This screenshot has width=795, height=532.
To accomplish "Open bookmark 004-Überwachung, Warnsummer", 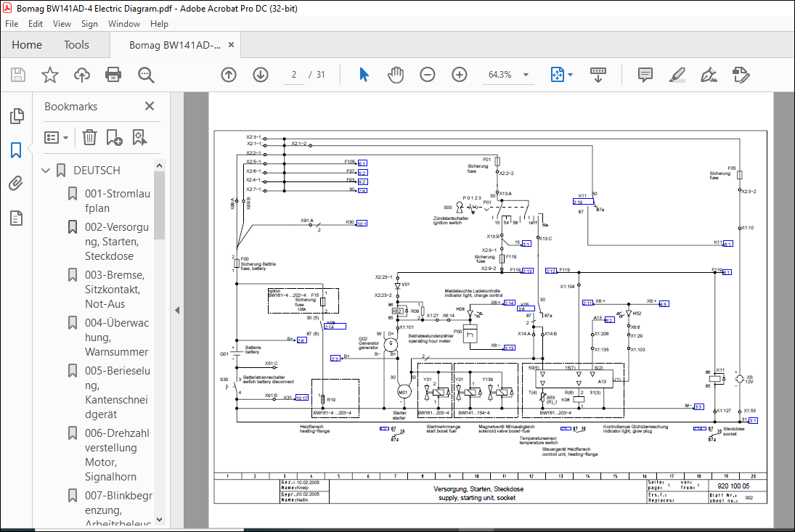I will (117, 337).
